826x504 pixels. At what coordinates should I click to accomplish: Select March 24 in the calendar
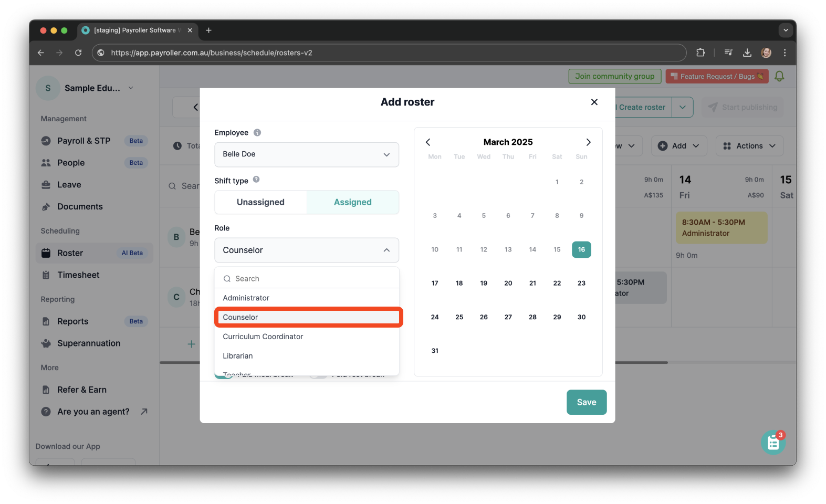pos(435,317)
